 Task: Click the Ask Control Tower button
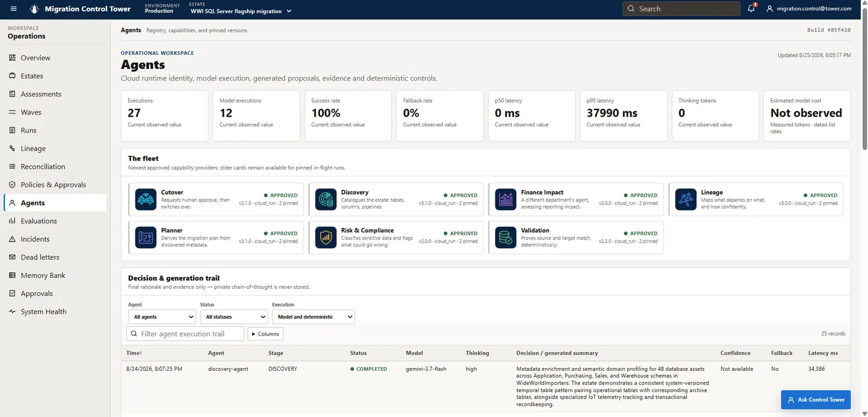pyautogui.click(x=815, y=400)
